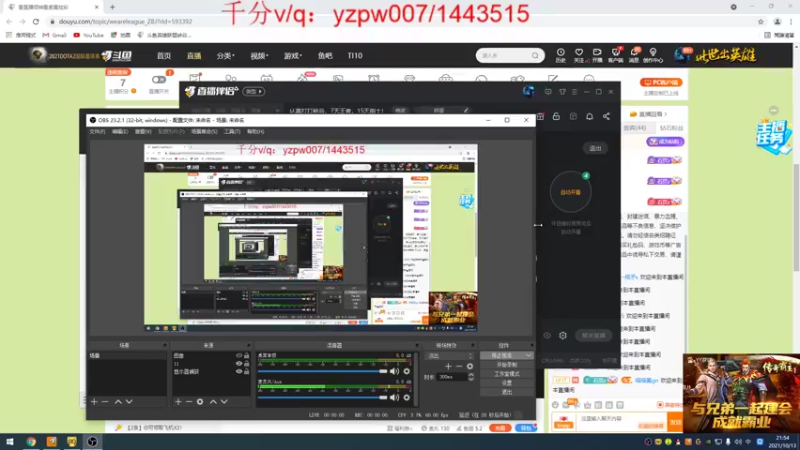Viewport: 800px width, 450px height.
Task: Open the transition type dropdown in OBS
Action: (450, 356)
